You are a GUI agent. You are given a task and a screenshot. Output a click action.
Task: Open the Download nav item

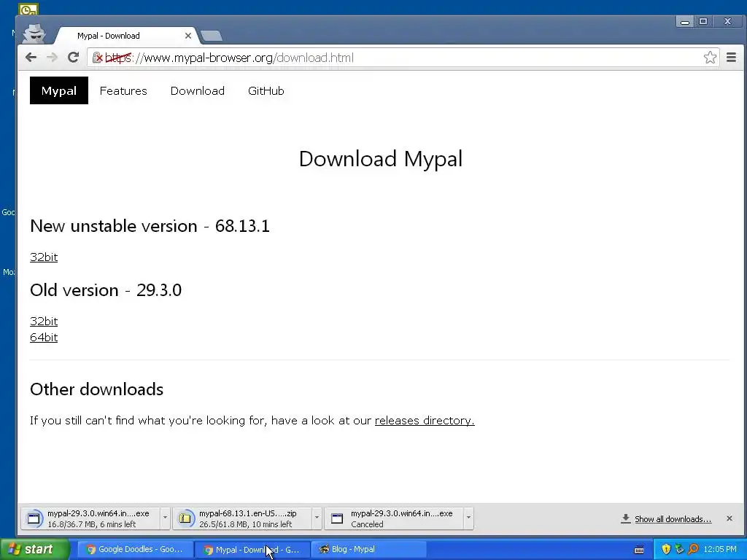point(197,90)
